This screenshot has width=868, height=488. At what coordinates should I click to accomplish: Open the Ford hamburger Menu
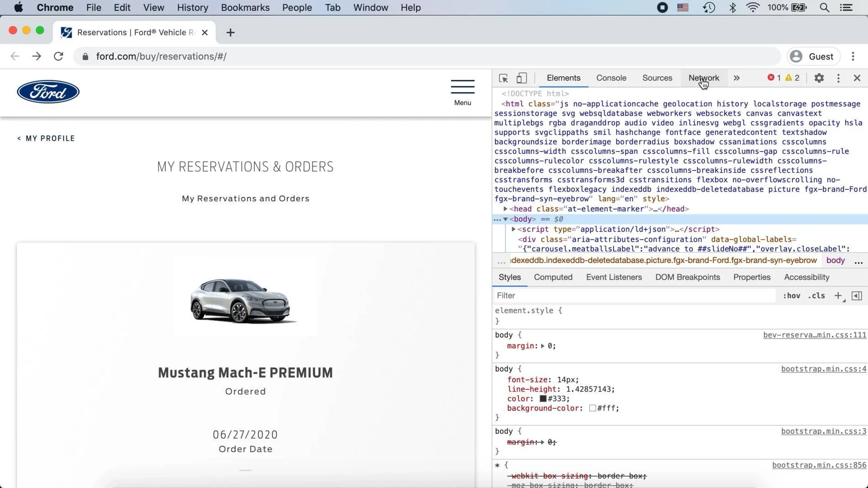pyautogui.click(x=462, y=93)
